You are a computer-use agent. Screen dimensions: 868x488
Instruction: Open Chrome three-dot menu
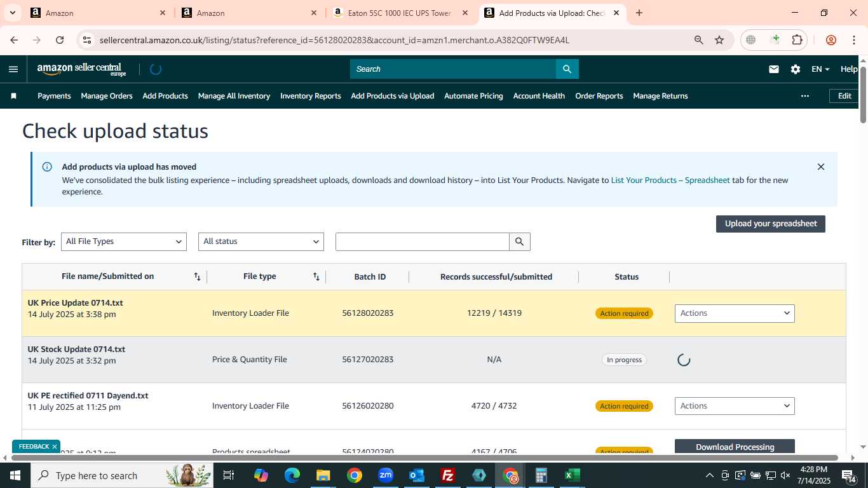[853, 40]
